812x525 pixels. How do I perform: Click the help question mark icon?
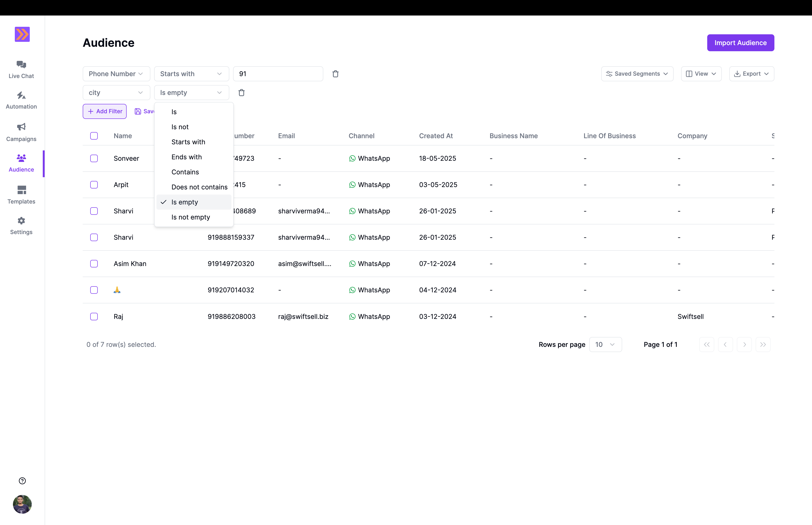click(22, 481)
